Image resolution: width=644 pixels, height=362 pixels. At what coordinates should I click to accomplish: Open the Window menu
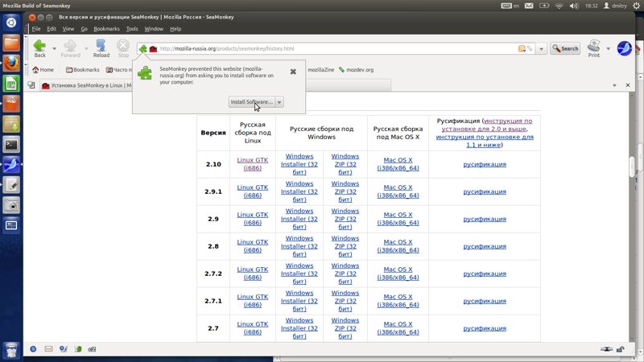(154, 29)
